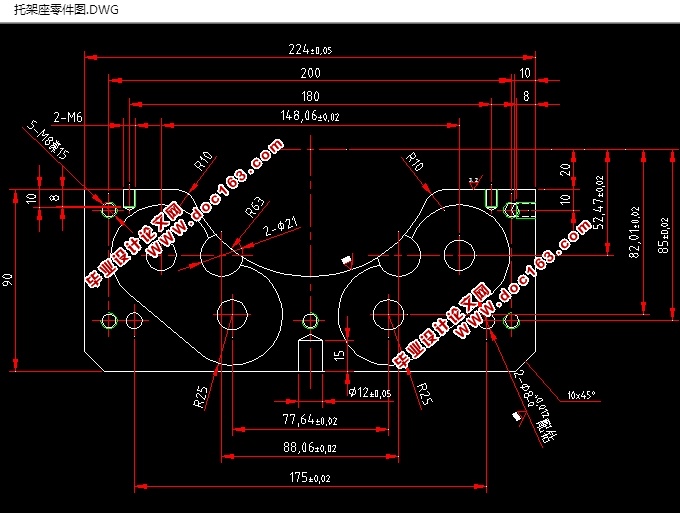Select the Φ12±0.05 slot dimension

click(368, 393)
